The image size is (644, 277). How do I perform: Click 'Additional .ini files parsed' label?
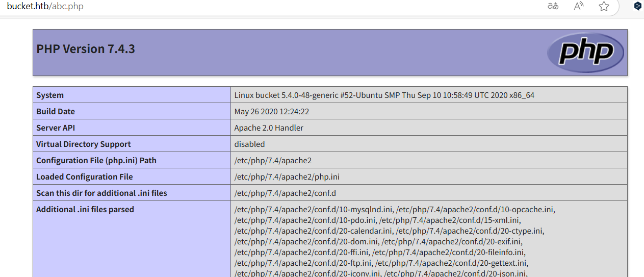tap(85, 209)
